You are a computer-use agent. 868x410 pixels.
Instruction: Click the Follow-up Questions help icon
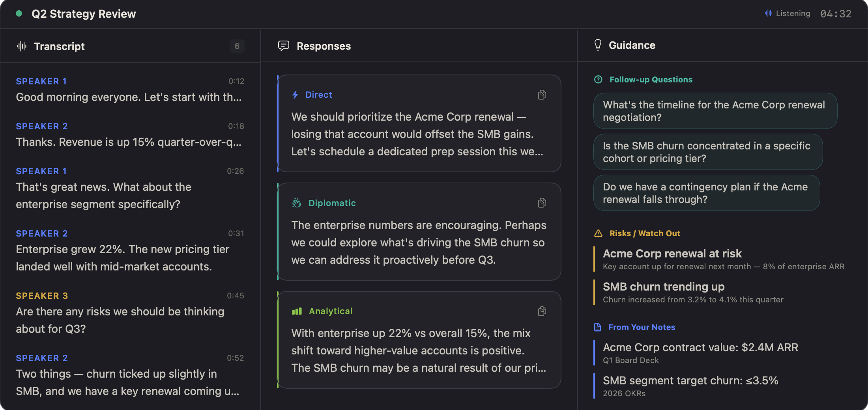pyautogui.click(x=598, y=80)
